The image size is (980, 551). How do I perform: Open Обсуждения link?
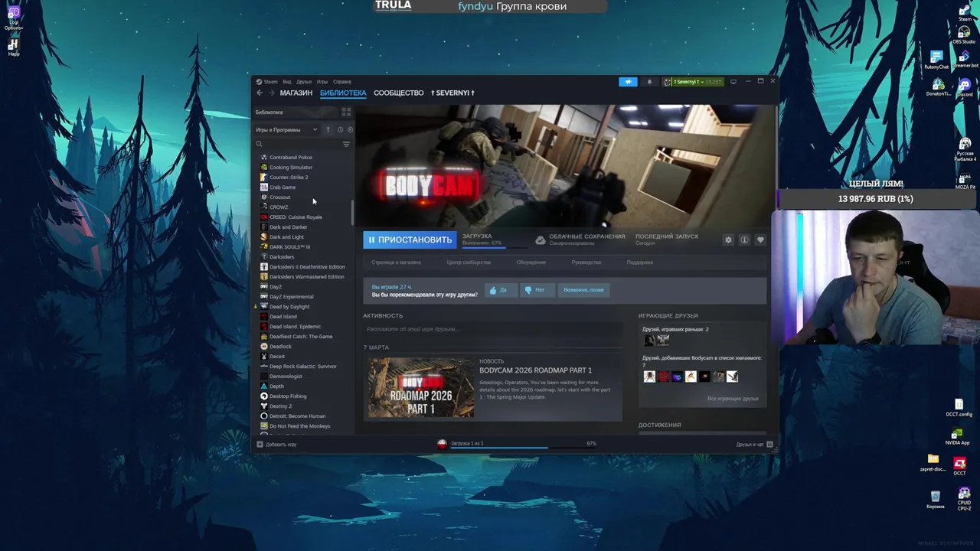531,262
